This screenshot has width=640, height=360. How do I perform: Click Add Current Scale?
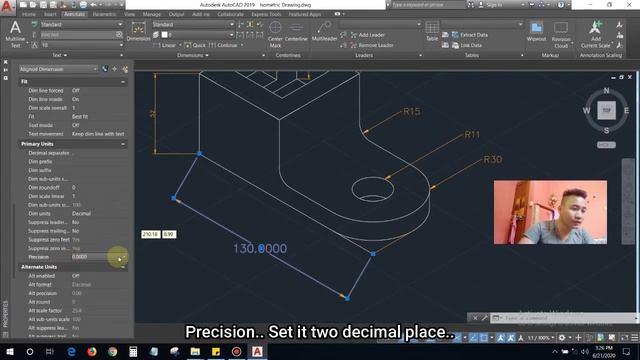[596, 35]
